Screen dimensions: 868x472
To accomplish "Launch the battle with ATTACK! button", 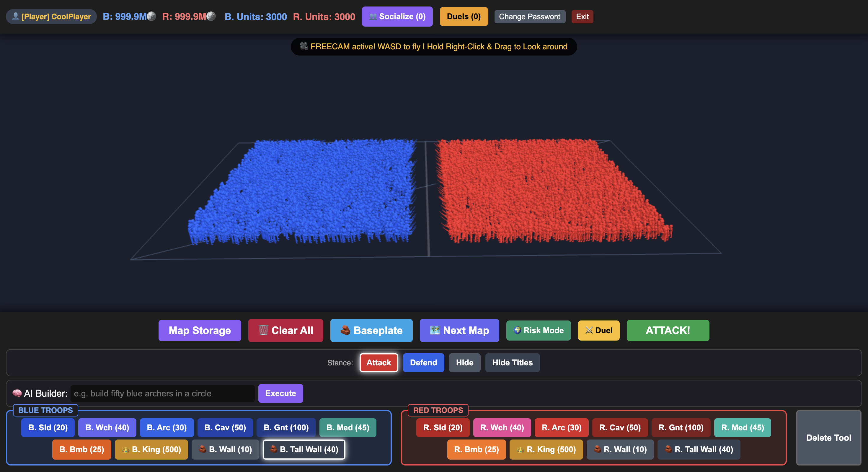I will click(x=668, y=331).
